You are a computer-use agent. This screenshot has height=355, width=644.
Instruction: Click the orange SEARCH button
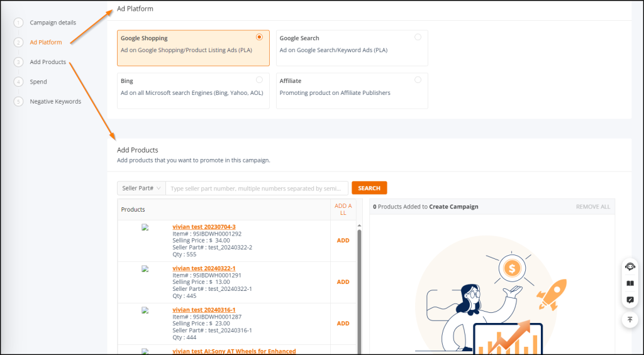point(369,188)
